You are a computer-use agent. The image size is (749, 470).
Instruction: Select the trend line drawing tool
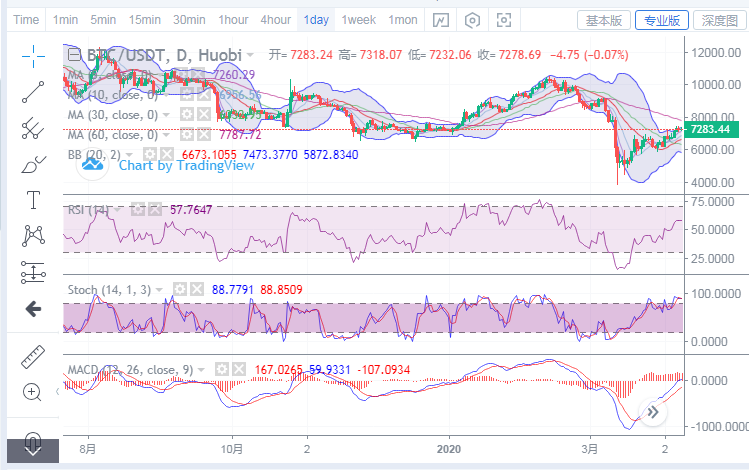click(33, 92)
